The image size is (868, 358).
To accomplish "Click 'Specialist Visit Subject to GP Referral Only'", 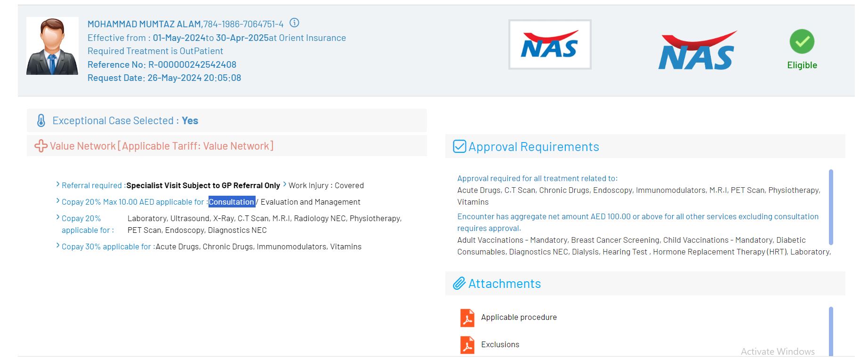I will pos(203,185).
